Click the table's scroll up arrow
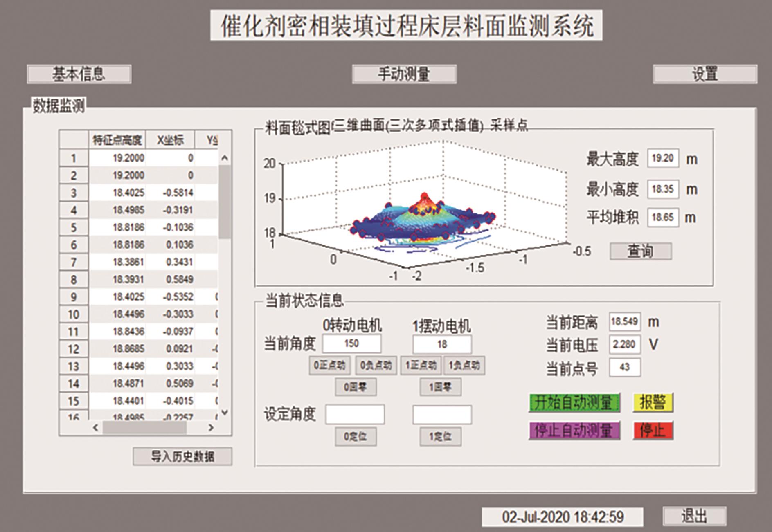 pyautogui.click(x=225, y=158)
